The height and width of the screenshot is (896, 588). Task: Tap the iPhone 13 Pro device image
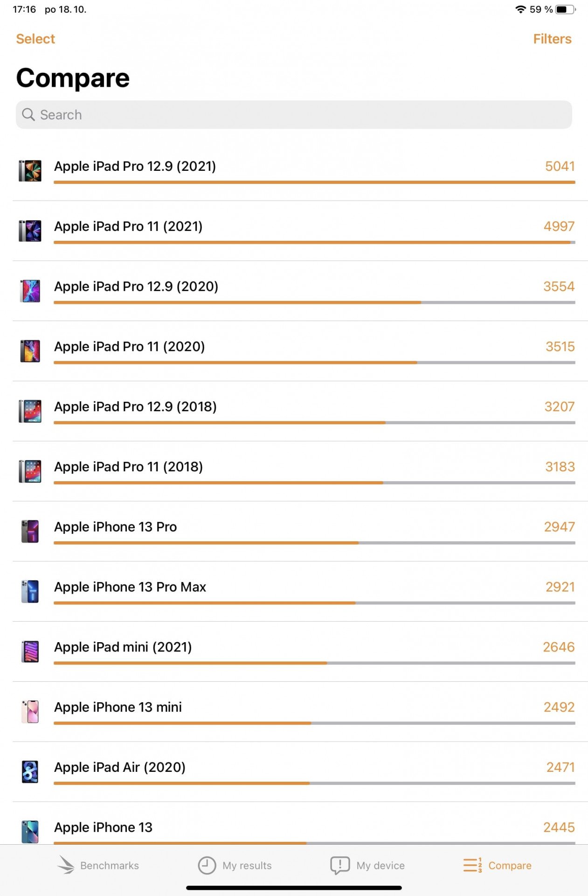pos(30,531)
